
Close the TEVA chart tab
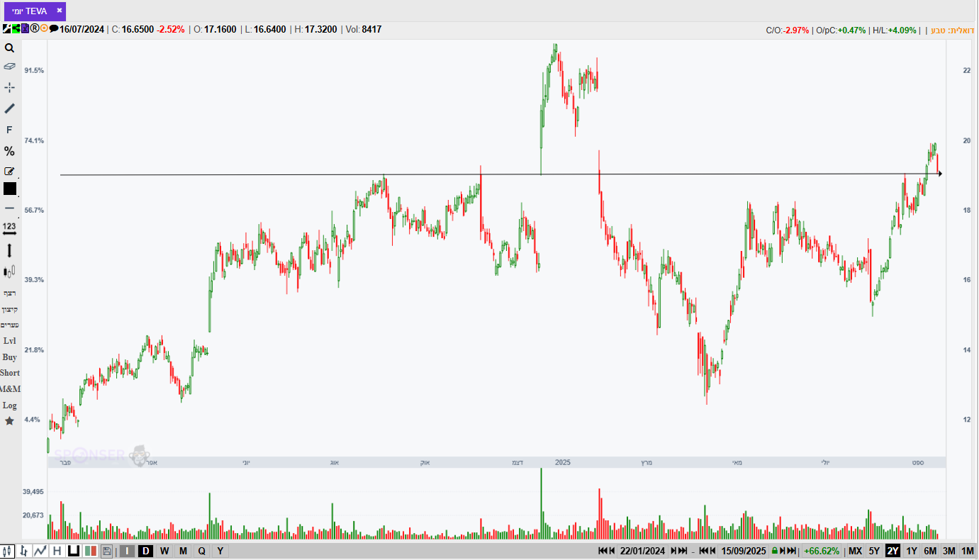[x=60, y=11]
